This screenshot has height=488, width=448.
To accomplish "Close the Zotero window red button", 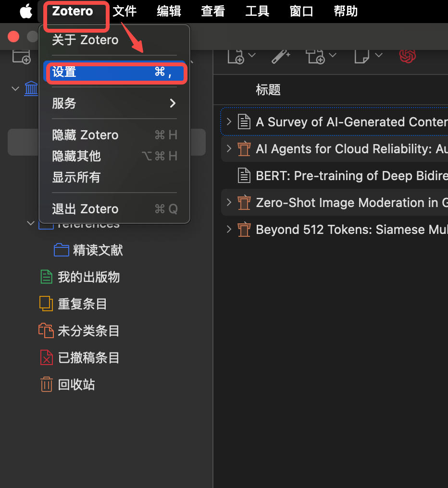I will pyautogui.click(x=13, y=37).
